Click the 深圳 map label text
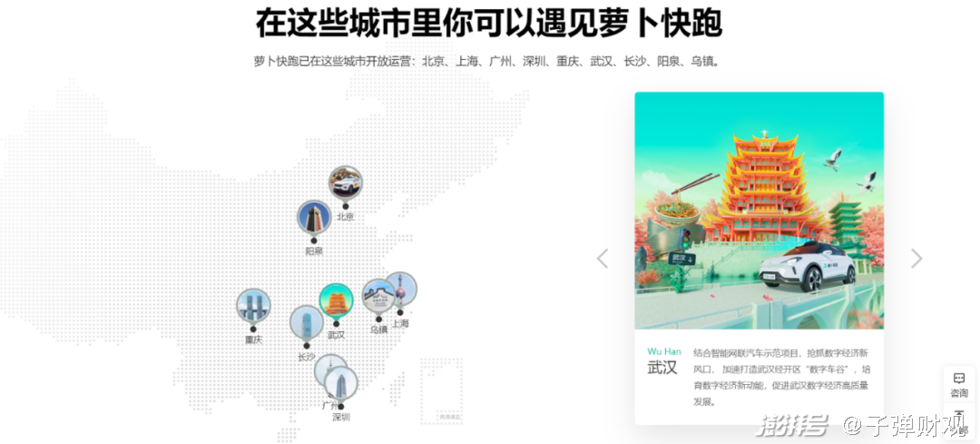The width and height of the screenshot is (980, 444). coord(341,417)
